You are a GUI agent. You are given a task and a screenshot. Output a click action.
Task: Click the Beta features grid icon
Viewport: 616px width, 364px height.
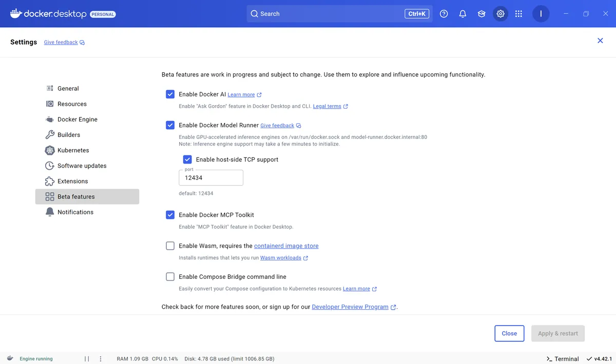pyautogui.click(x=50, y=196)
